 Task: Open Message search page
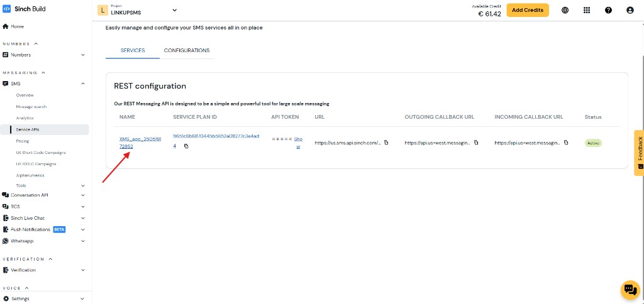pos(31,107)
